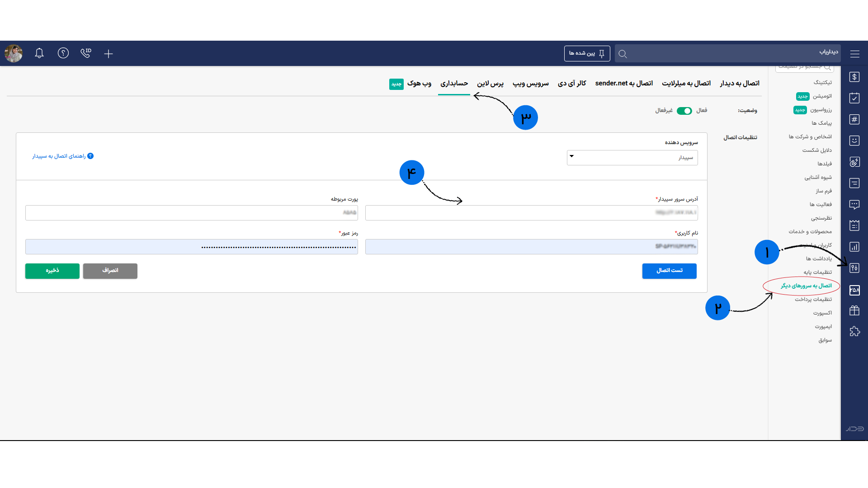Open راهنمای اتصال به سپیدار help link
This screenshot has width=868, height=488.
point(62,156)
